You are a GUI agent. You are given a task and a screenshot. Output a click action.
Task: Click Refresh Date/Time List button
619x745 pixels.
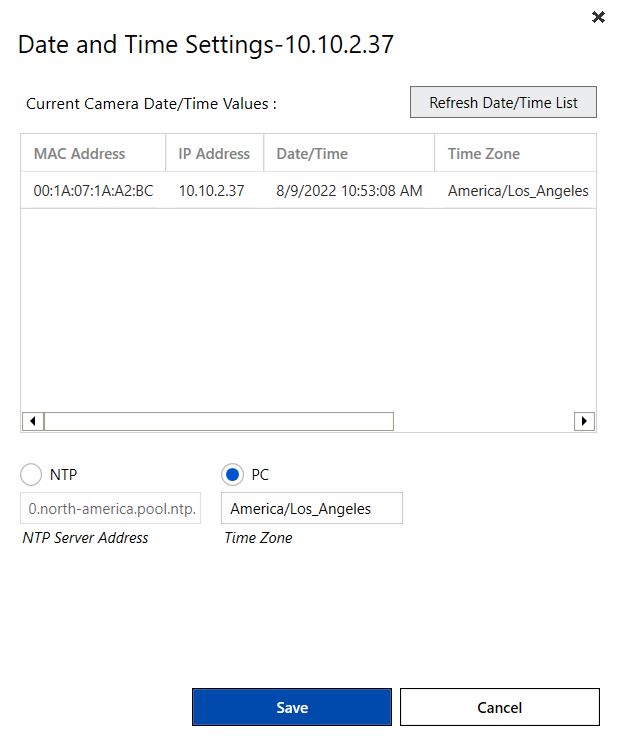(503, 102)
